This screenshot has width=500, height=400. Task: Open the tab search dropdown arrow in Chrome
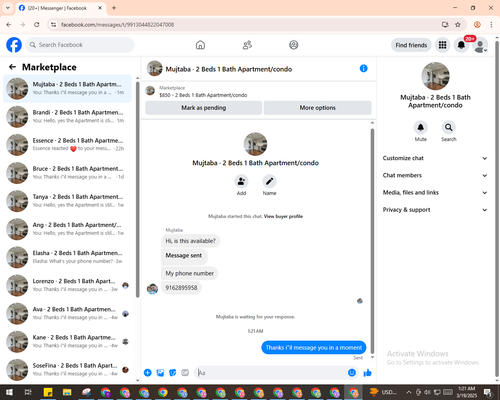(x=8, y=8)
